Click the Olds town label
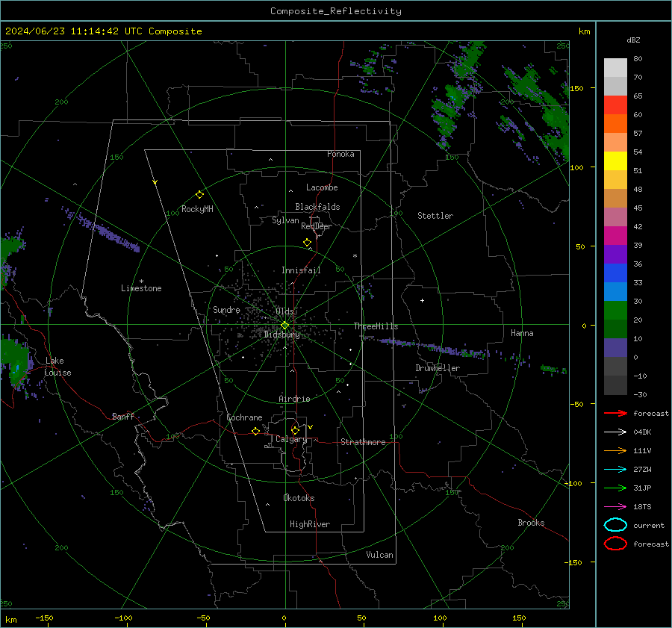The width and height of the screenshot is (672, 628). click(x=284, y=311)
